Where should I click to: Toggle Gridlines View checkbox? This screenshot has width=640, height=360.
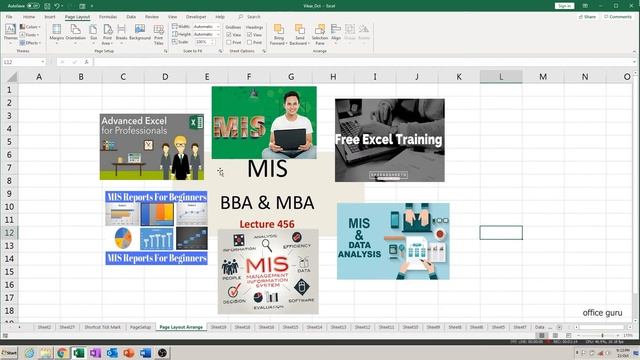click(x=229, y=35)
